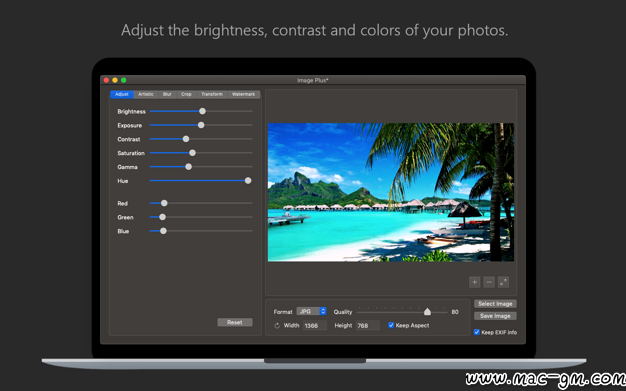Click the circular arrow icon beside Width

277,326
